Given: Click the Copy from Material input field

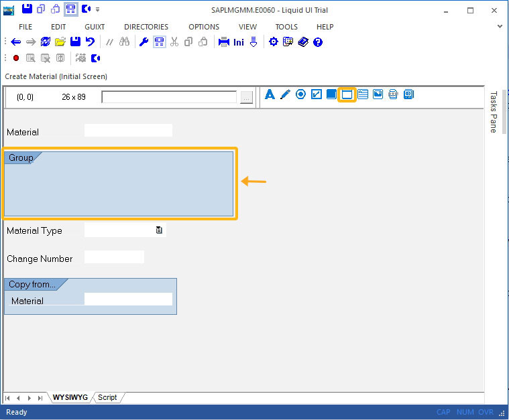Looking at the screenshot, I should [128, 299].
